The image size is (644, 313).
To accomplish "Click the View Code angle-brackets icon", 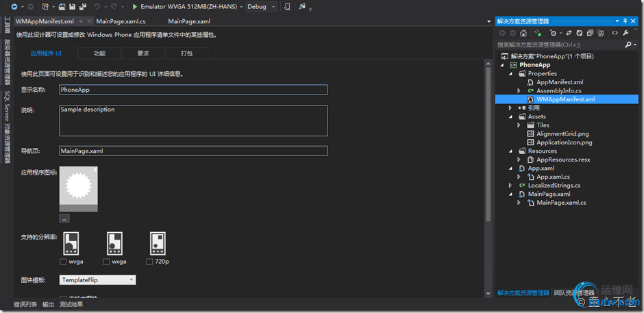I will [615, 34].
